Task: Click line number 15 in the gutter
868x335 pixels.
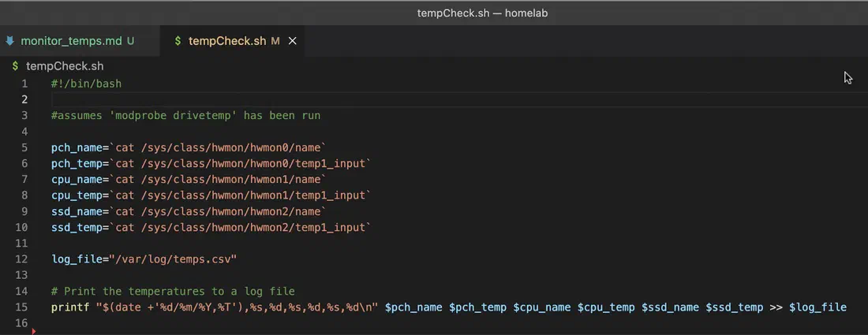Action: point(21,307)
